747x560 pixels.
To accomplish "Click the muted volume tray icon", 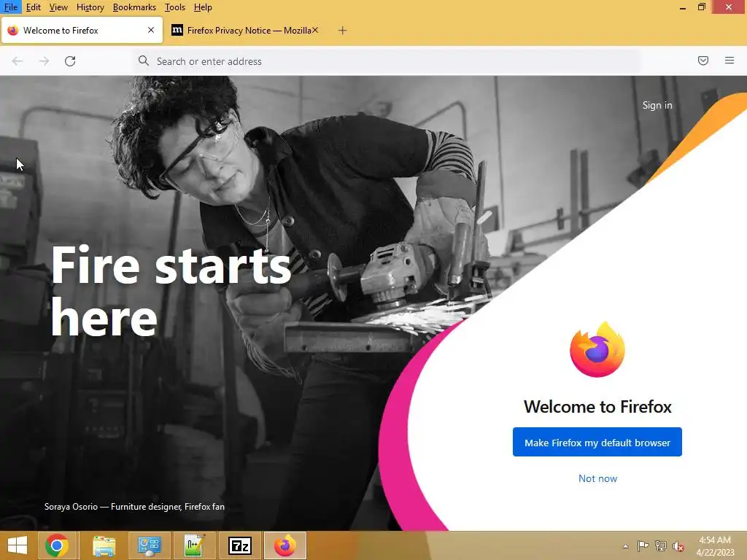I will pyautogui.click(x=678, y=546).
